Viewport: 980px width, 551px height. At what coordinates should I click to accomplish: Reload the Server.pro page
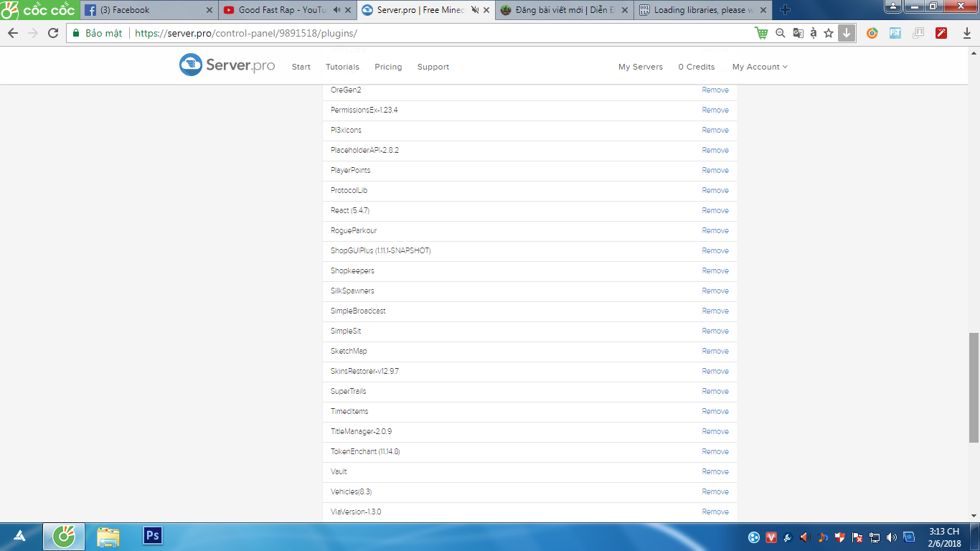coord(53,33)
